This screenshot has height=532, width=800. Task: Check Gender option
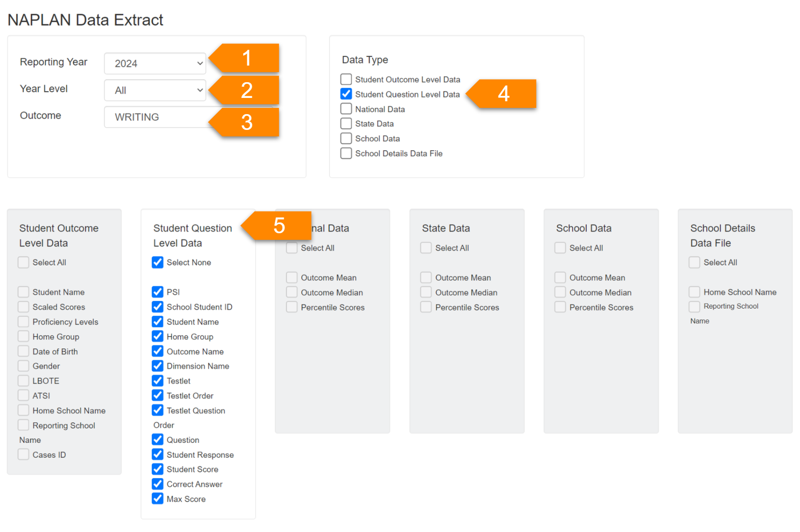[x=24, y=366]
